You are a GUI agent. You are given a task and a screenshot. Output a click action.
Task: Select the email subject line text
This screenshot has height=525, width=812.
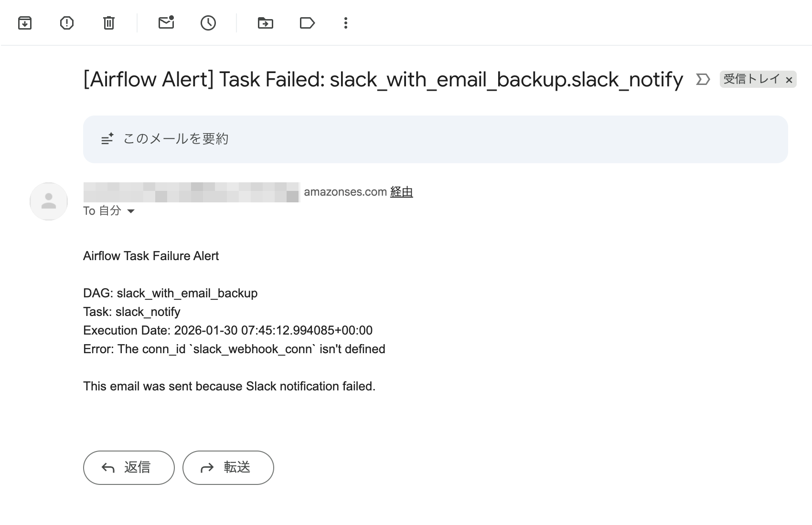pyautogui.click(x=382, y=79)
